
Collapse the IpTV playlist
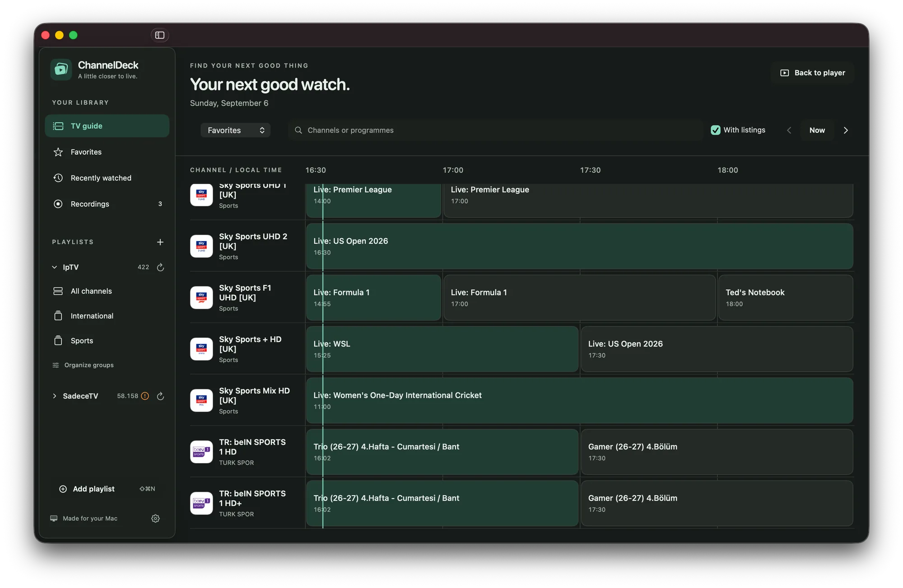point(54,267)
